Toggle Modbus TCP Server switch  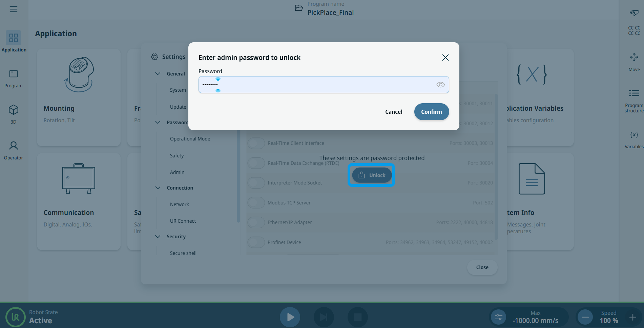tap(256, 203)
